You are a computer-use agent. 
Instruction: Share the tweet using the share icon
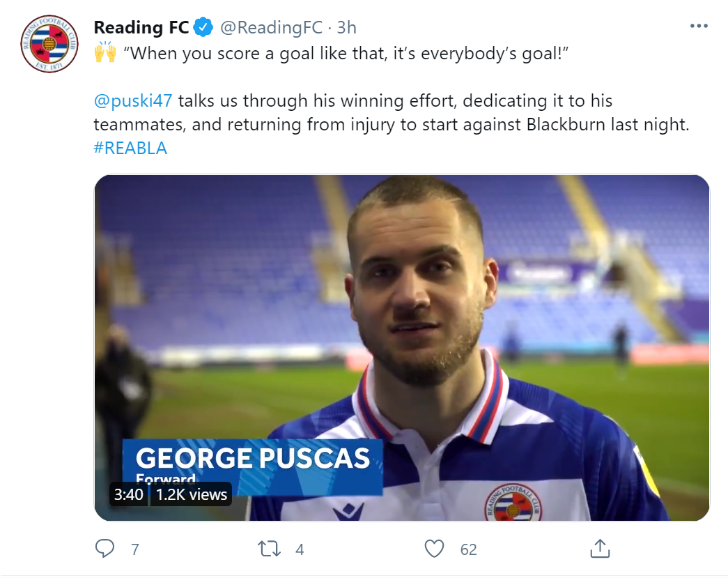[599, 549]
